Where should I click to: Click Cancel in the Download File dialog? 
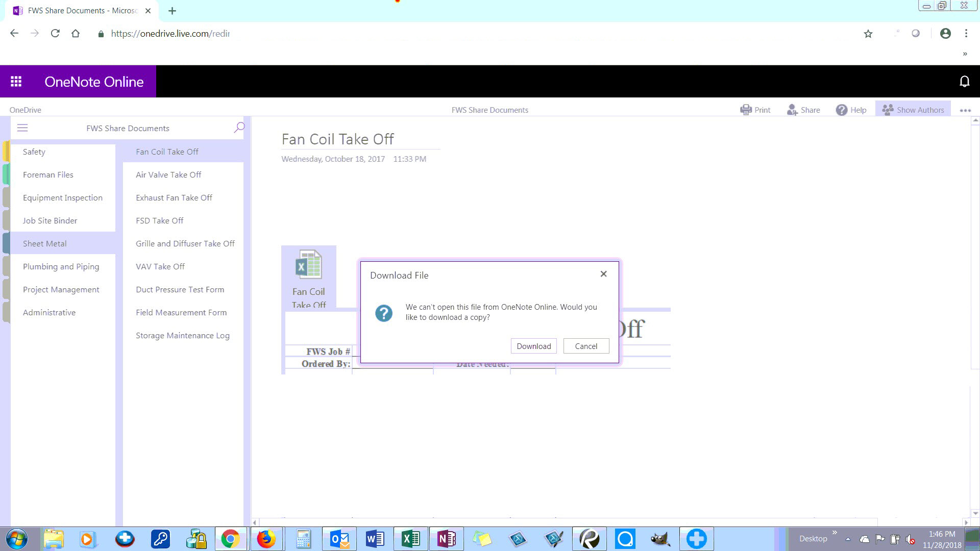tap(586, 346)
